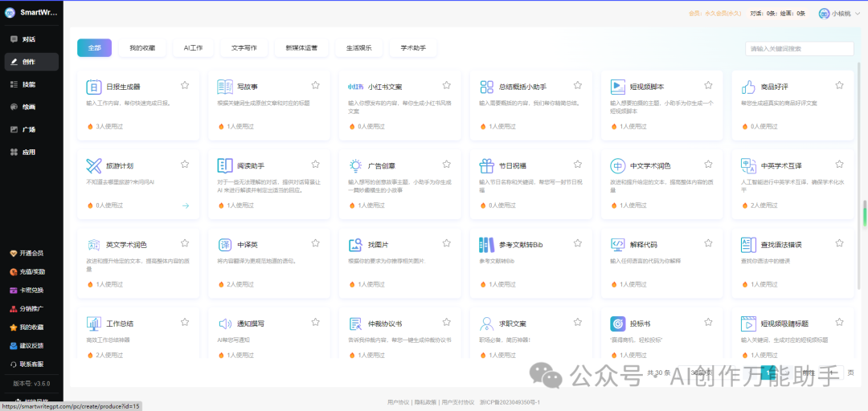
Task: Favorite 日报生成器 with its star
Action: point(185,85)
